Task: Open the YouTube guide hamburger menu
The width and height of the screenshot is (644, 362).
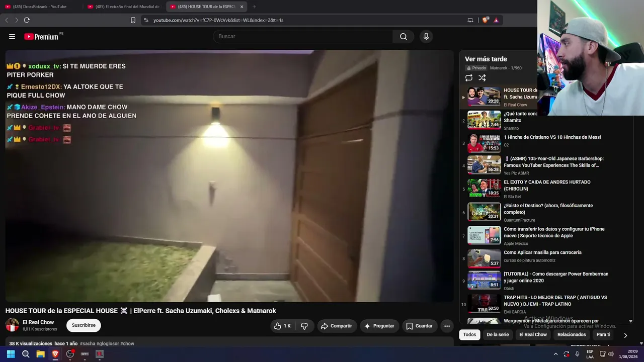Action: tap(12, 36)
